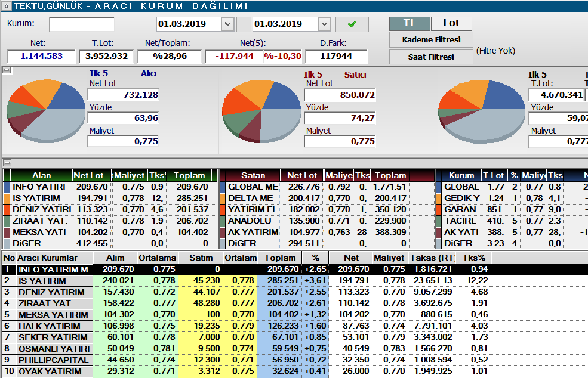The width and height of the screenshot is (588, 378).
Task: Click the red swatch beside YATIRIM FI
Action: tap(223, 209)
